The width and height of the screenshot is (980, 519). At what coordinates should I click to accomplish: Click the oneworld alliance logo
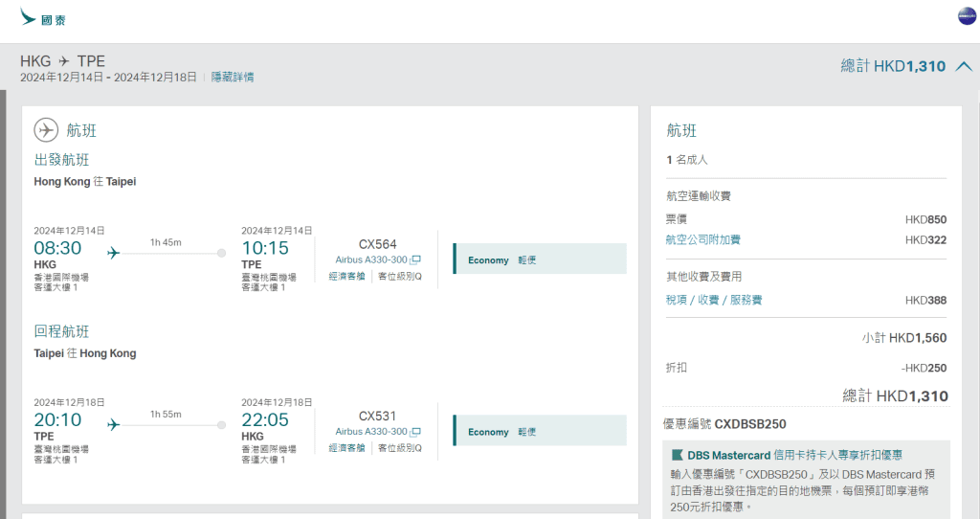coord(967,16)
